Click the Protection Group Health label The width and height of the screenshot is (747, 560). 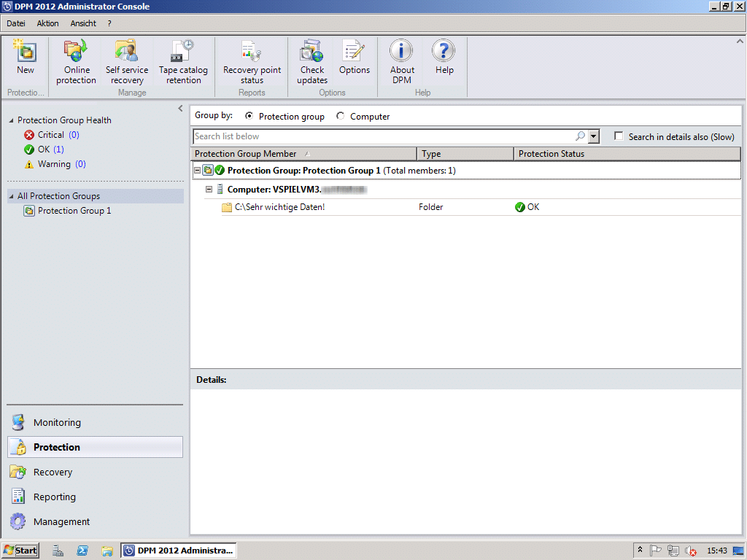pos(64,120)
